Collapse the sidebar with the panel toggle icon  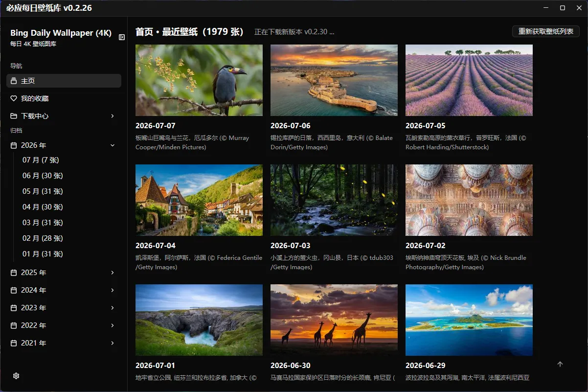122,37
